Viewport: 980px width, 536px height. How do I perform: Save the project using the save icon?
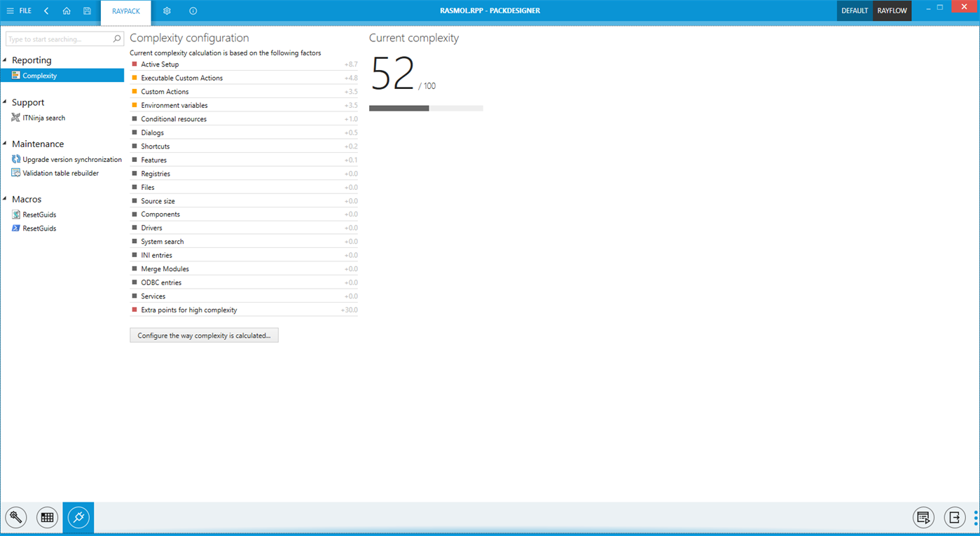tap(86, 11)
